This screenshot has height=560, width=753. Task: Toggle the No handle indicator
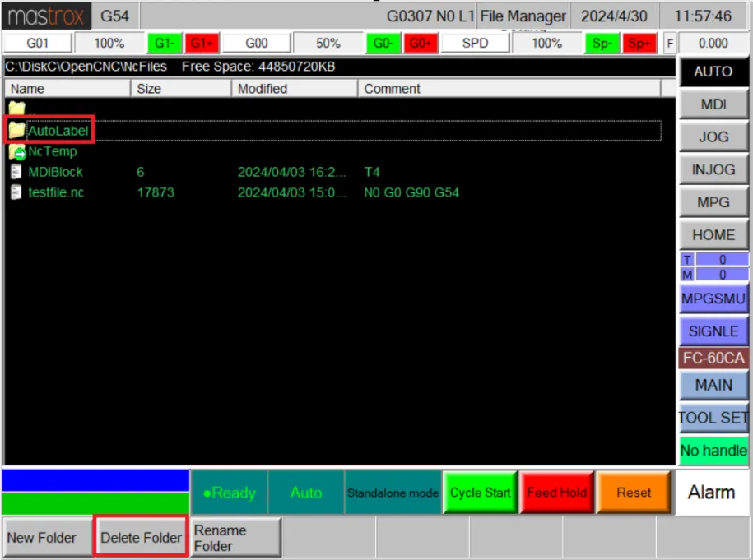[x=713, y=450]
